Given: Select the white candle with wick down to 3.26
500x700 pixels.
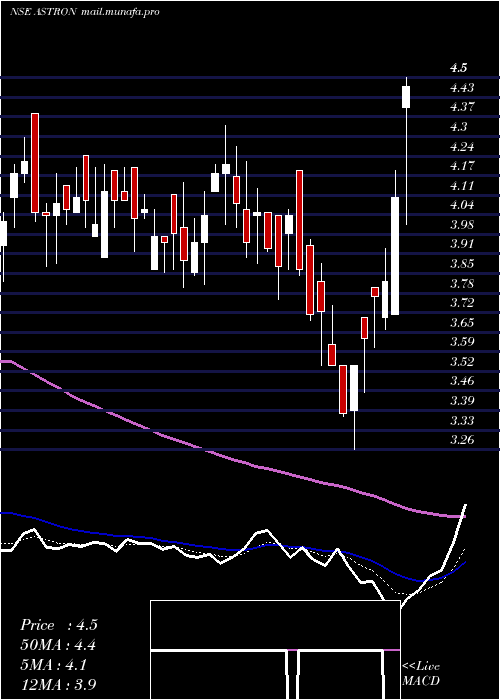Looking at the screenshot, I should [x=354, y=388].
